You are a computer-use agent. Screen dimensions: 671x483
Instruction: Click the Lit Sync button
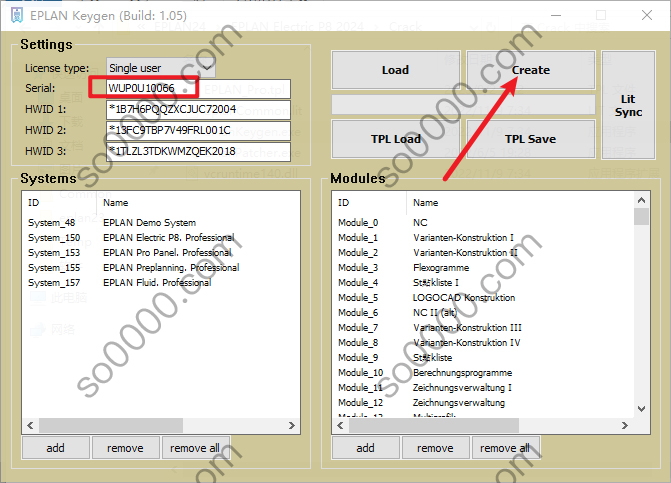click(x=628, y=105)
